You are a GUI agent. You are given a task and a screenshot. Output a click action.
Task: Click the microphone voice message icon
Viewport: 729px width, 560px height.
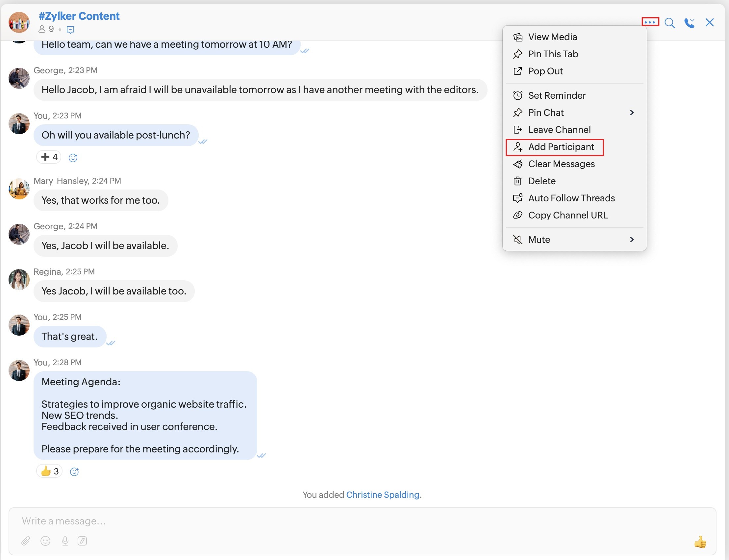tap(65, 541)
